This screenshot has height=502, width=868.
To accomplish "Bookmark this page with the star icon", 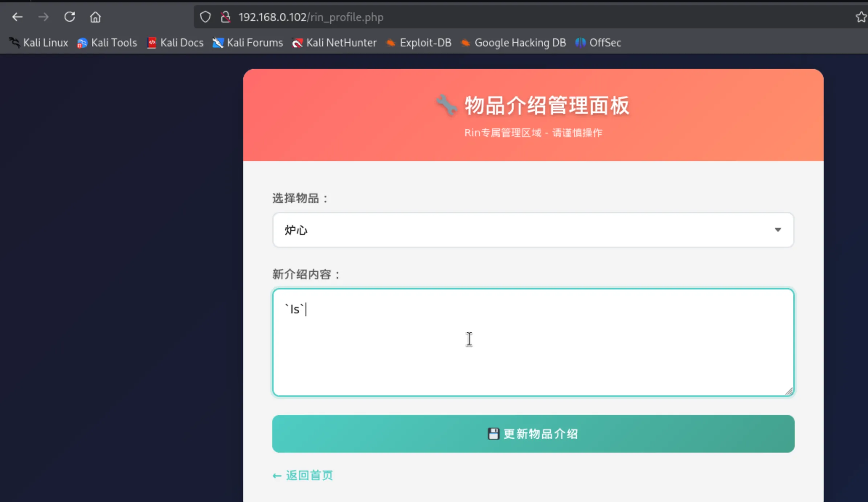I will 860,17.
